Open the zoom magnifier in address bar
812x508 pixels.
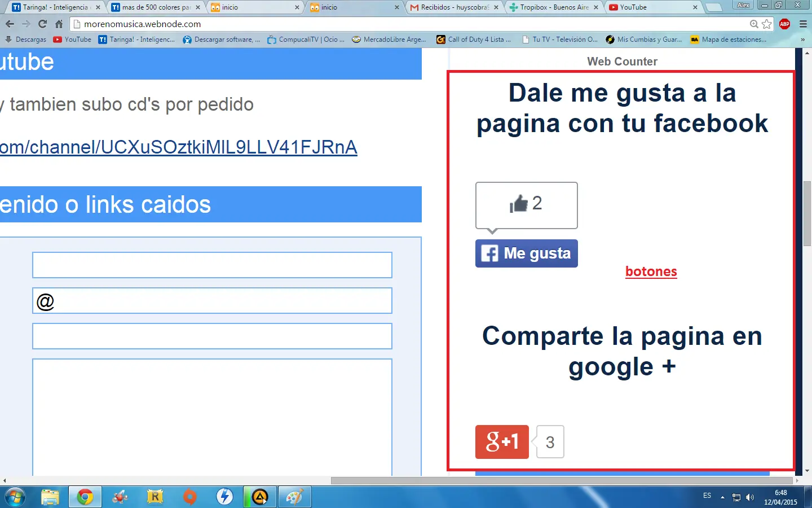tap(754, 24)
